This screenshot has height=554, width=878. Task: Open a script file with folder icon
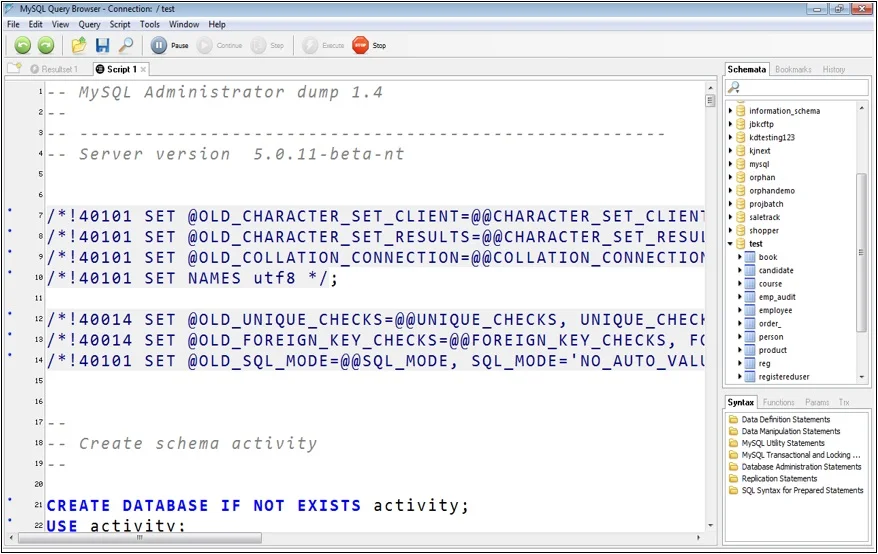pos(79,45)
